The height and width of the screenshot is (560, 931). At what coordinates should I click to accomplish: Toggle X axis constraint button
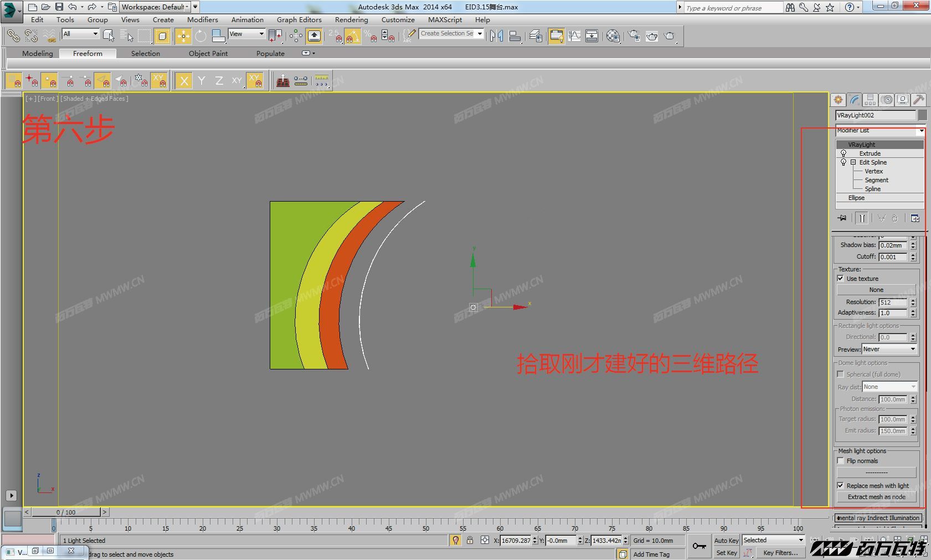click(184, 81)
